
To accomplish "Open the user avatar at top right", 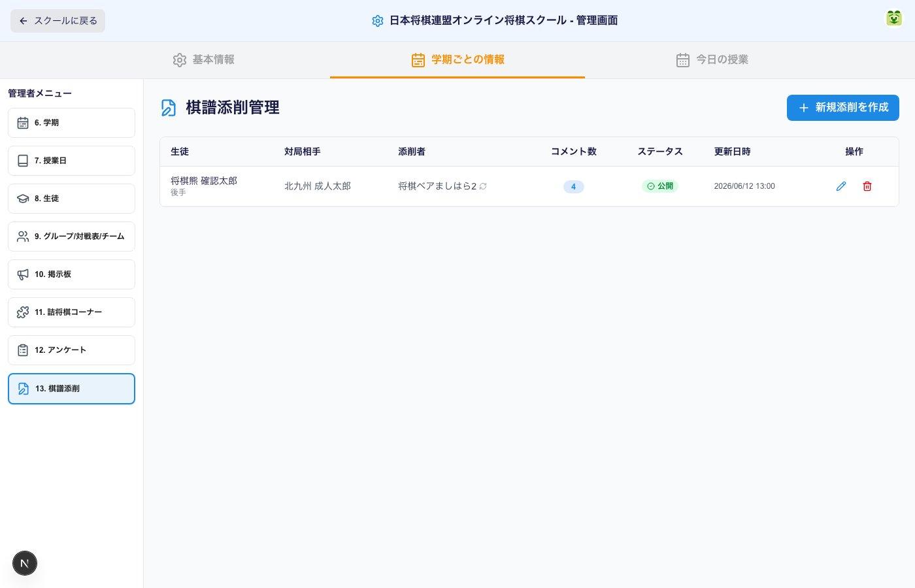I will [894, 18].
